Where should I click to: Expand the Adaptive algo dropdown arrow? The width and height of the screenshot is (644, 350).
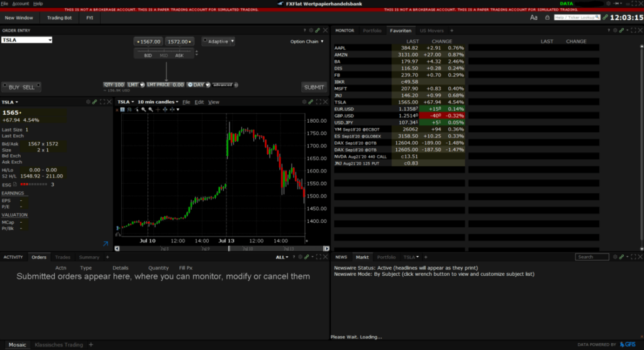click(x=232, y=41)
